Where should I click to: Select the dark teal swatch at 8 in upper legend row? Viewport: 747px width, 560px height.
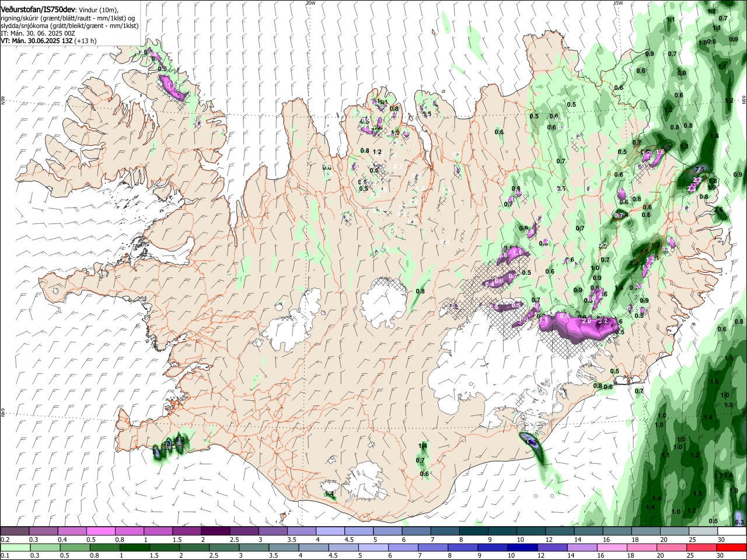[x=474, y=531]
